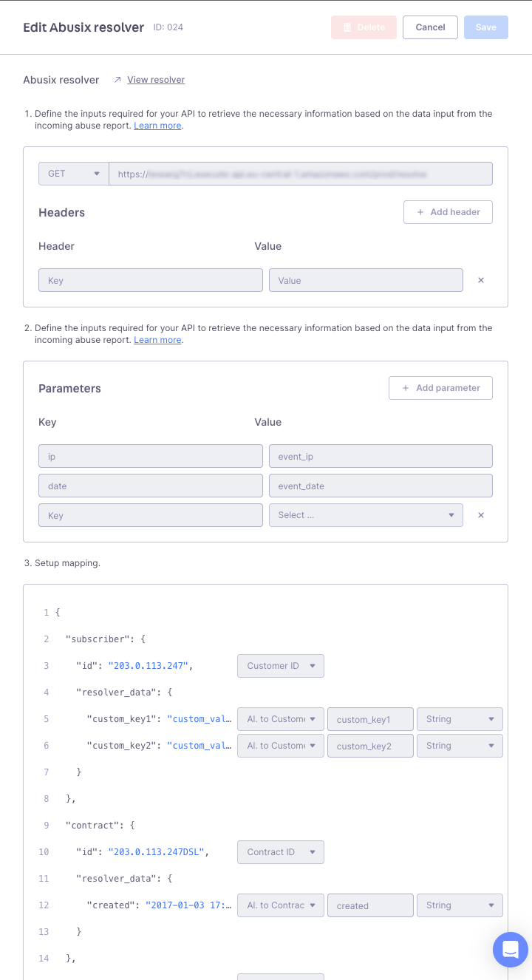The image size is (532, 980).
Task: Click the custom_key2 name input field
Action: pos(370,746)
